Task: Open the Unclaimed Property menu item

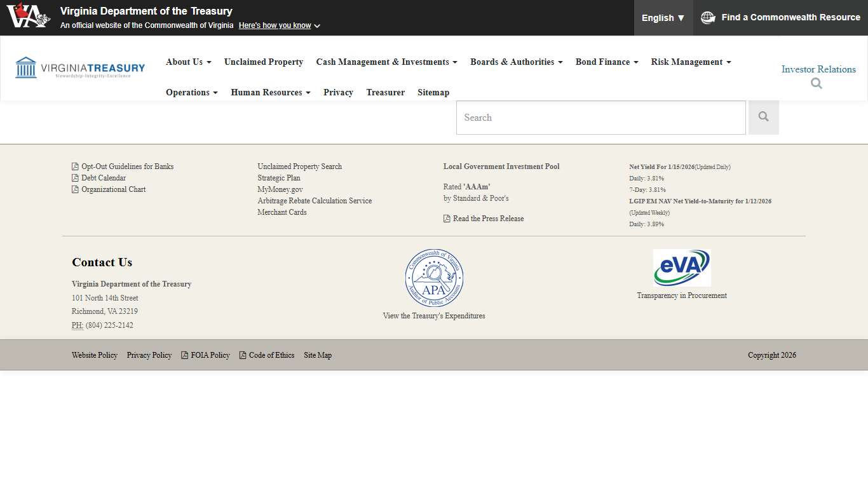Action: [x=263, y=62]
